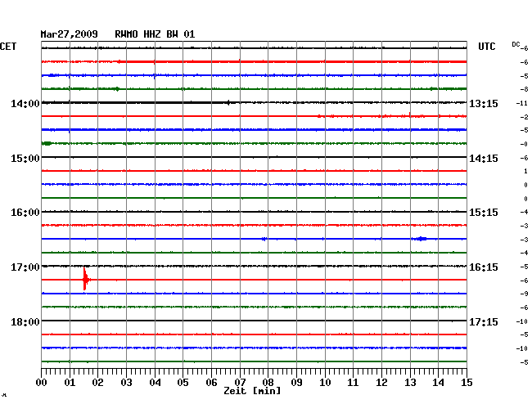The height and width of the screenshot is (404, 532).
Task: Click the DC value -9
Action: pos(524,294)
